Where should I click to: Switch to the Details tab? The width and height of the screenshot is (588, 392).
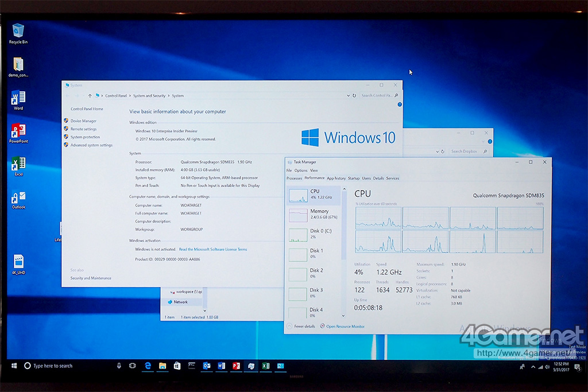point(378,178)
